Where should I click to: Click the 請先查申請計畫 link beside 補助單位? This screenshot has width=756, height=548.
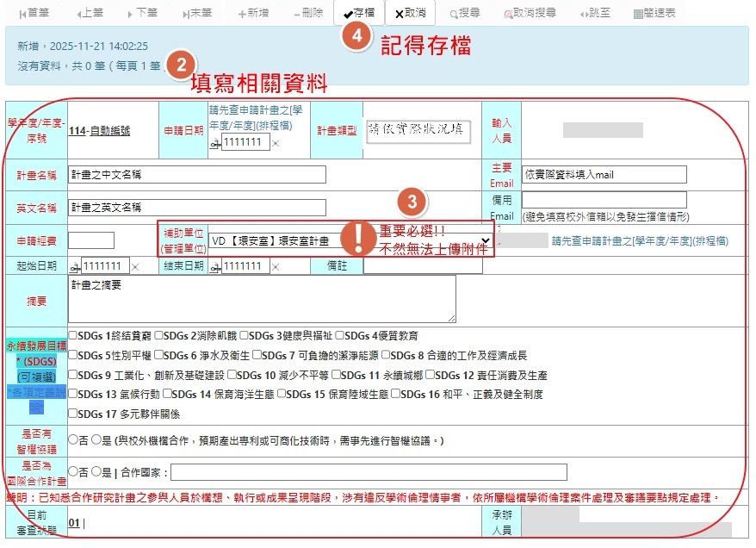(x=639, y=240)
